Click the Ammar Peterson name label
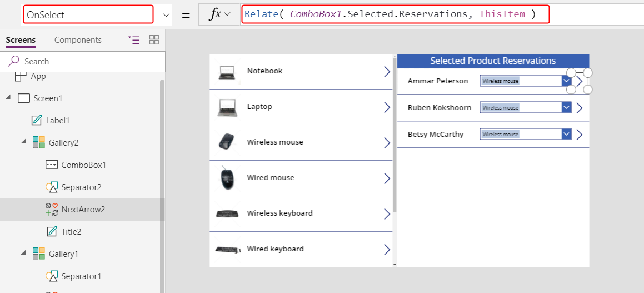The width and height of the screenshot is (644, 293). click(438, 81)
